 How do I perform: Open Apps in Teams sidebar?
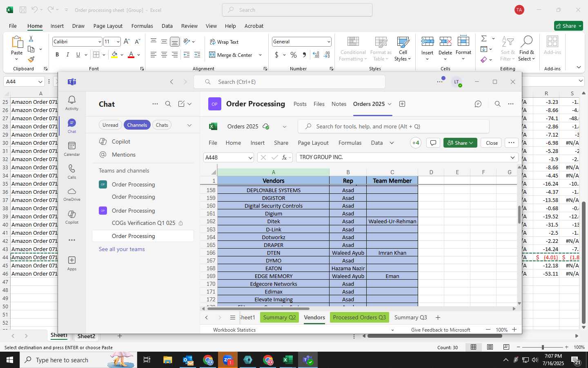72,263
